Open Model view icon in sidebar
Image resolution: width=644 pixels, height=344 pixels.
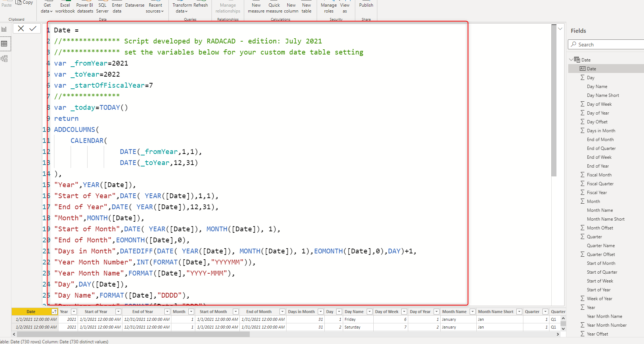[x=4, y=59]
